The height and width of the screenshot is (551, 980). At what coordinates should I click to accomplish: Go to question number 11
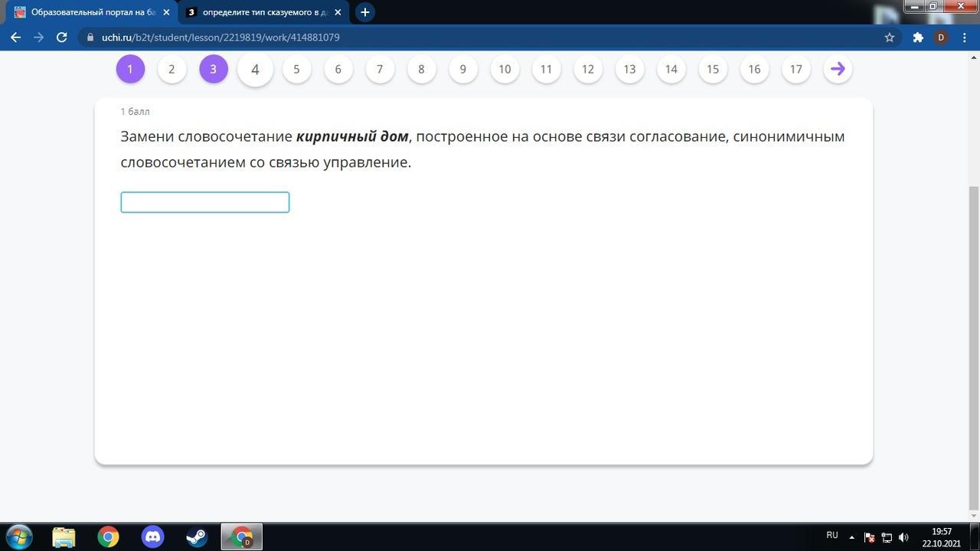[546, 69]
